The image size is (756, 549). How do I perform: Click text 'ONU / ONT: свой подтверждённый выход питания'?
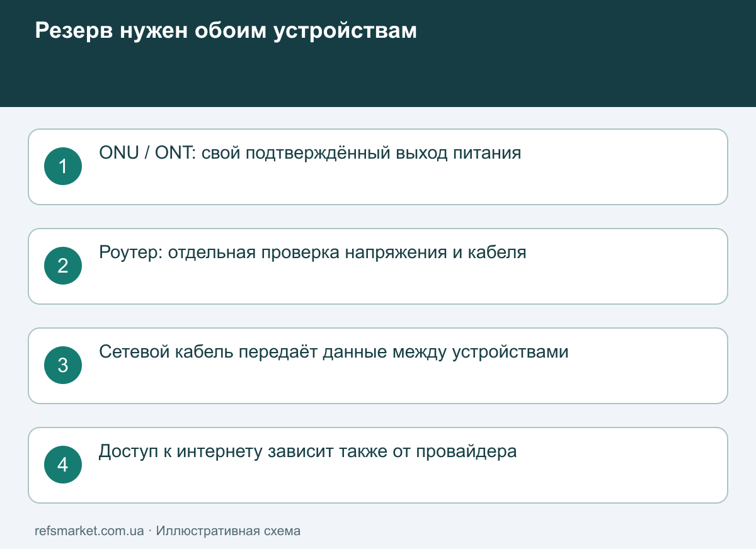(x=310, y=153)
